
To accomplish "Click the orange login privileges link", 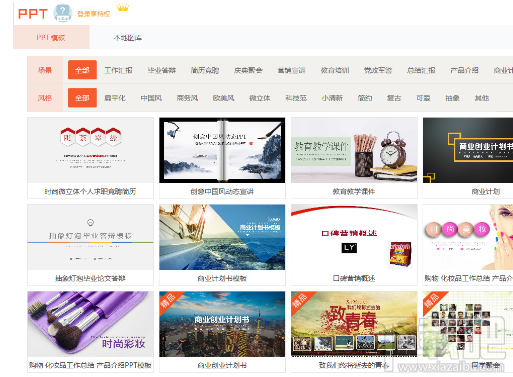I will 94,14.
